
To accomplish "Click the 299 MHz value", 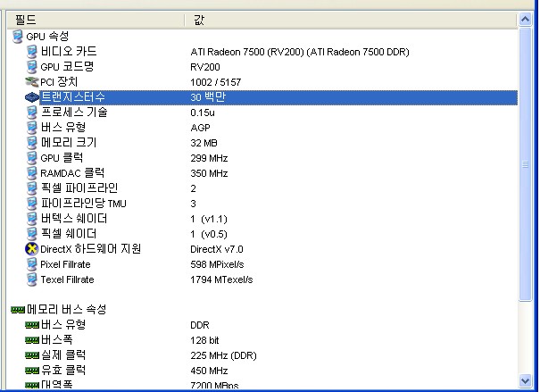I will 209,158.
